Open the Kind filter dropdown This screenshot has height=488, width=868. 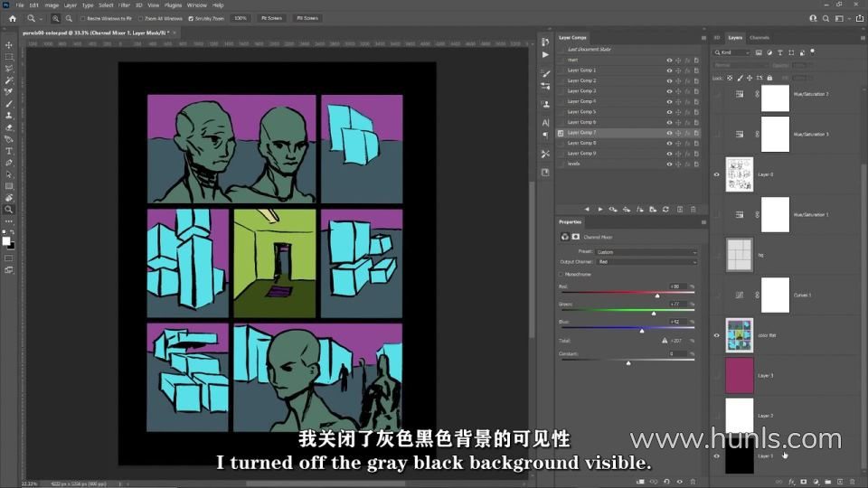(731, 52)
